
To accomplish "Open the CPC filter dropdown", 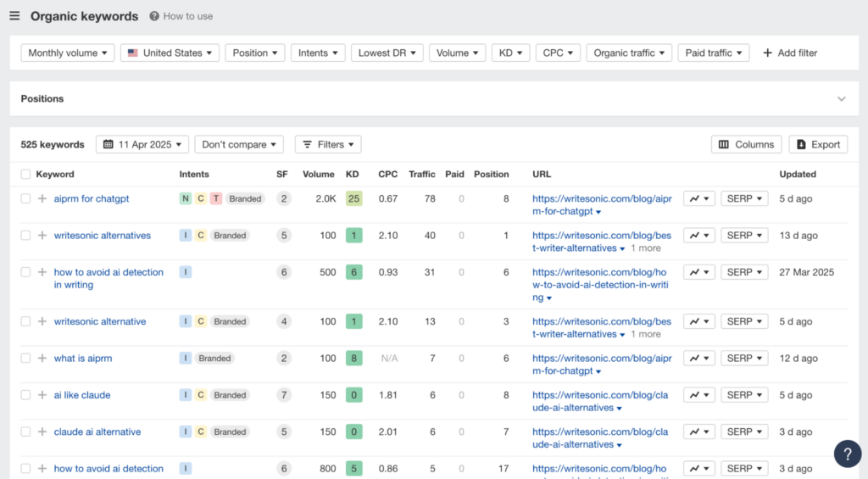I will coord(558,53).
